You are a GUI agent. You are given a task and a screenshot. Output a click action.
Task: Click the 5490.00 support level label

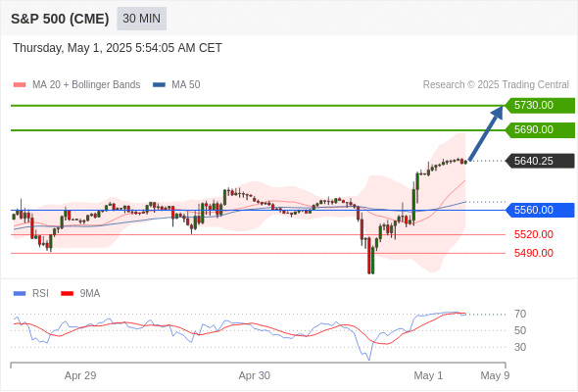click(534, 254)
